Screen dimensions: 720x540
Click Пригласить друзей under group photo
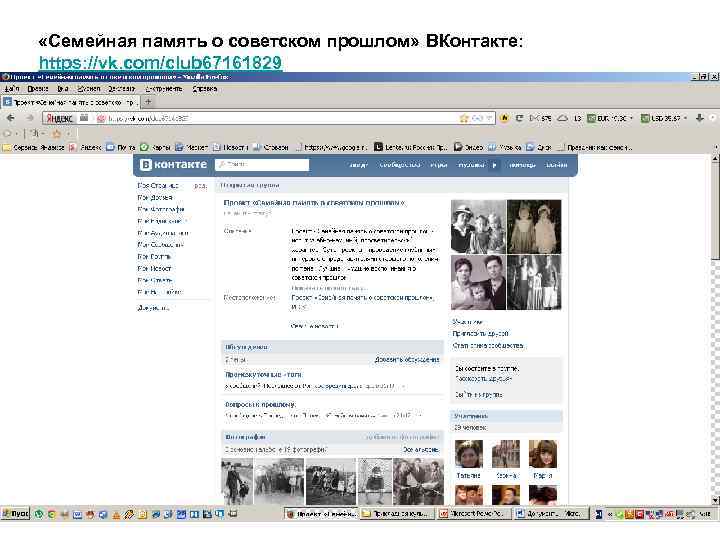click(480, 333)
